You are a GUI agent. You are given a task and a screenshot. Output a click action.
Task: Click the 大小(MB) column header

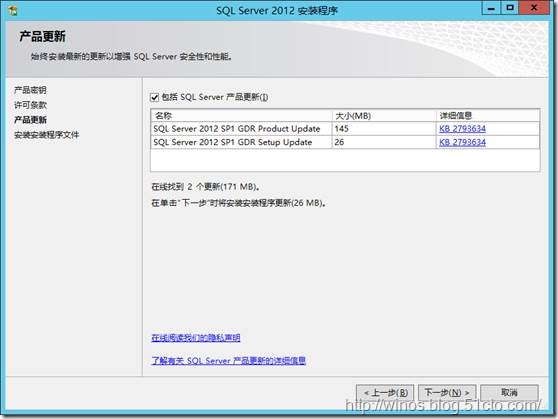pyautogui.click(x=384, y=116)
